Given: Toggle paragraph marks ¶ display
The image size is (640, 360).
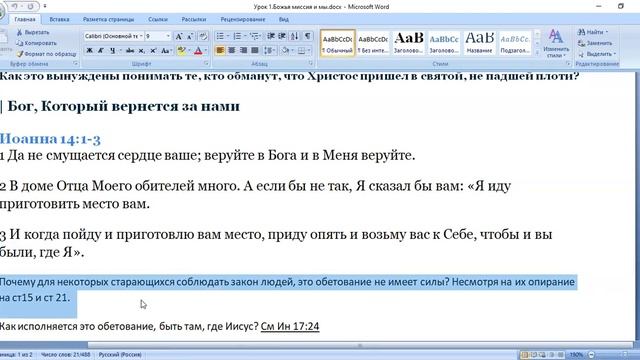Looking at the screenshot, I should 308,36.
